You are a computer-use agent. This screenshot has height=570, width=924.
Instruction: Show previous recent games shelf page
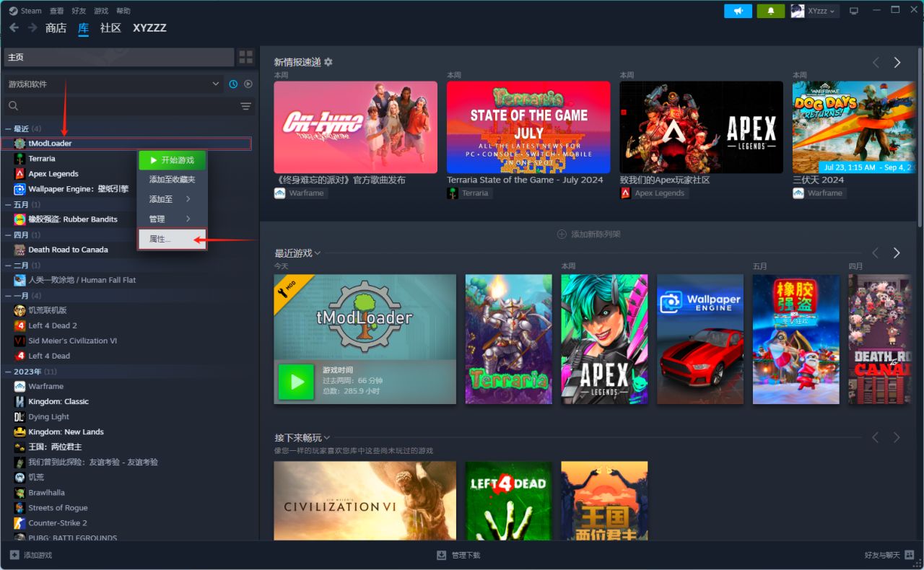click(876, 253)
